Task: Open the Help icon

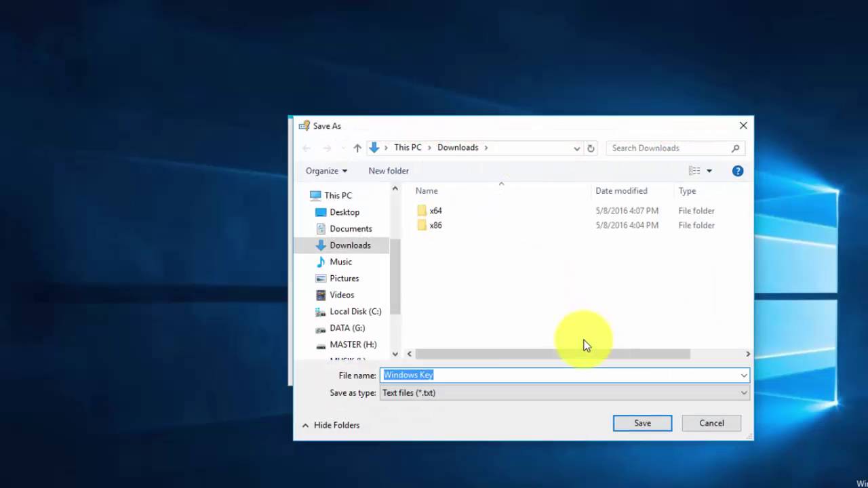Action: coord(738,171)
